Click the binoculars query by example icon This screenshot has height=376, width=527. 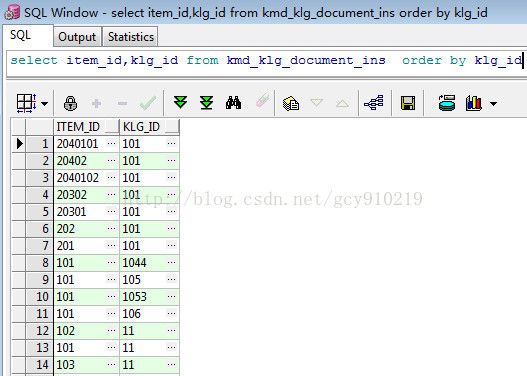click(x=233, y=102)
